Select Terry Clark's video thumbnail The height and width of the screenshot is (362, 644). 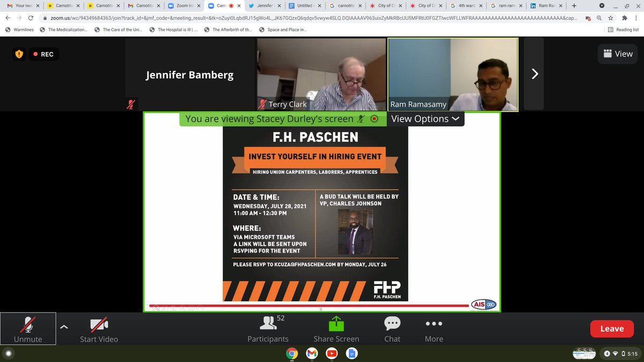(x=322, y=75)
